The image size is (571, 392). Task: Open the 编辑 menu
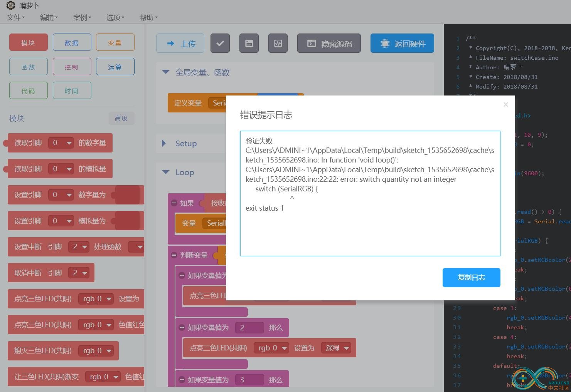click(49, 17)
